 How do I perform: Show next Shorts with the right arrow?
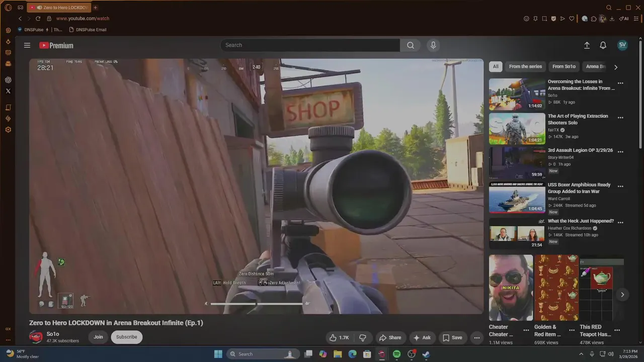coord(622,295)
